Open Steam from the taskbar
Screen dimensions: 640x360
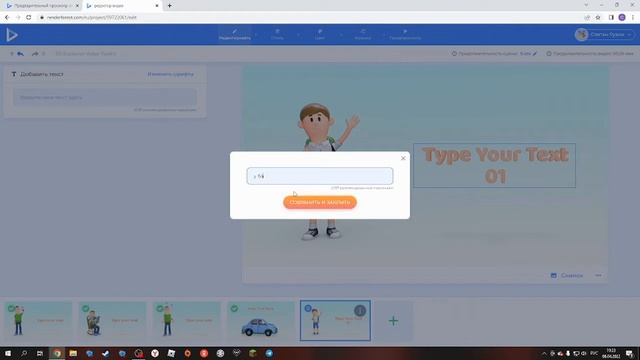point(106,353)
